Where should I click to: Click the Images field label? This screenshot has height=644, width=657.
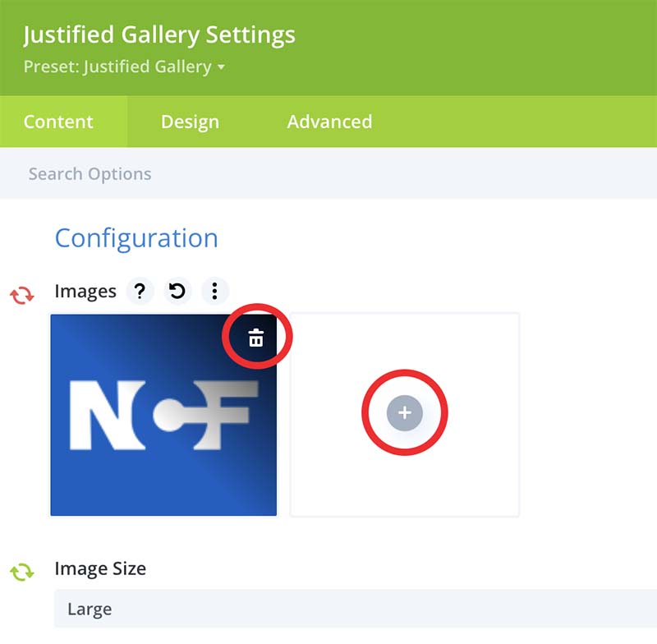pyautogui.click(x=85, y=291)
